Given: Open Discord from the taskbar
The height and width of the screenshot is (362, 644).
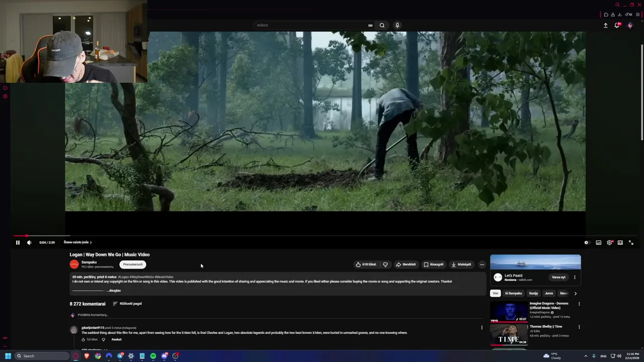Looking at the screenshot, I should click(164, 356).
